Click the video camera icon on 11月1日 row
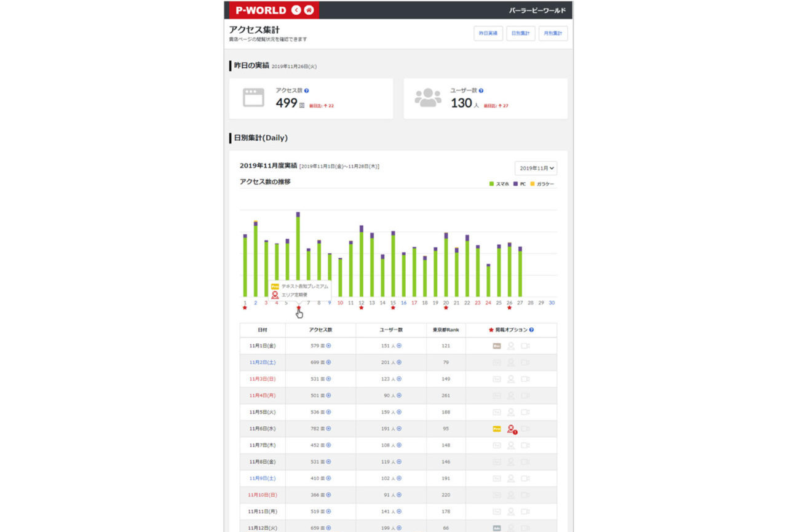787x532 pixels. [x=525, y=346]
